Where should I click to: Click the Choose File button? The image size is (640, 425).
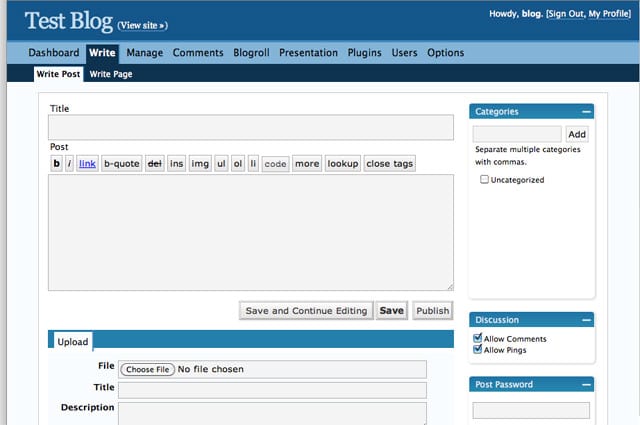147,369
